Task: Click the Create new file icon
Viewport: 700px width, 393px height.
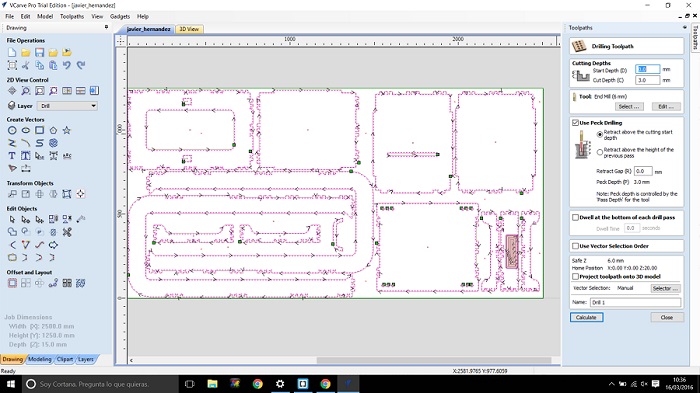Action: (x=12, y=53)
